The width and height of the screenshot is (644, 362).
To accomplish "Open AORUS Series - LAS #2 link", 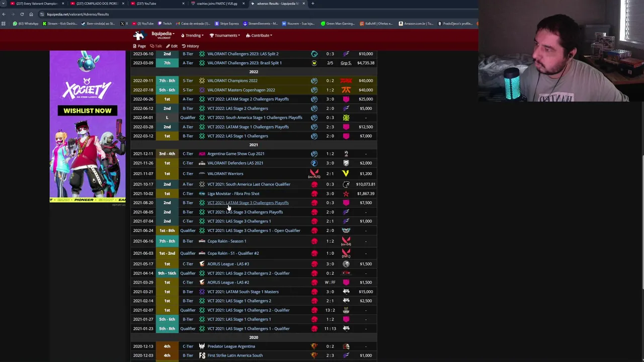I will point(228,283).
